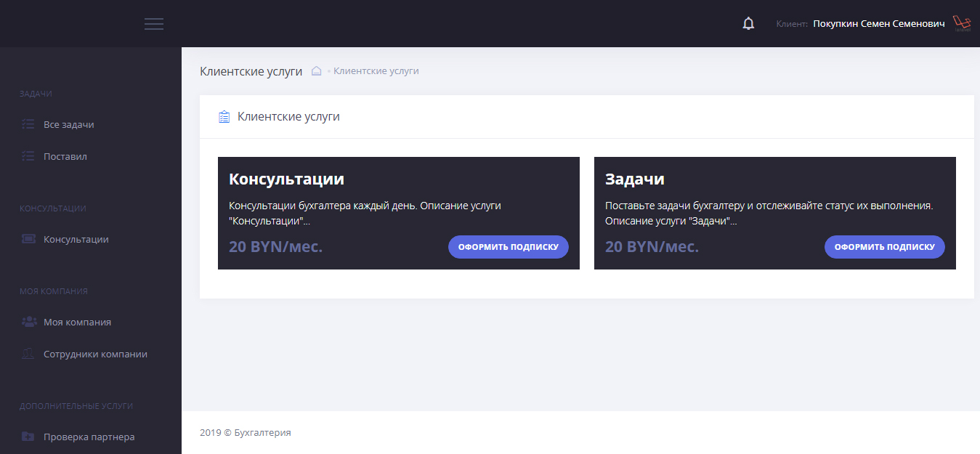Click the clipboard icon beside Клиентские услуги header
Image resolution: width=980 pixels, height=454 pixels.
coord(224,116)
